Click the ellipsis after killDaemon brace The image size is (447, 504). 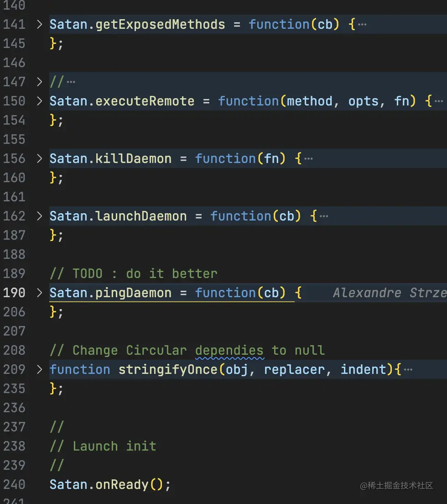pos(308,158)
